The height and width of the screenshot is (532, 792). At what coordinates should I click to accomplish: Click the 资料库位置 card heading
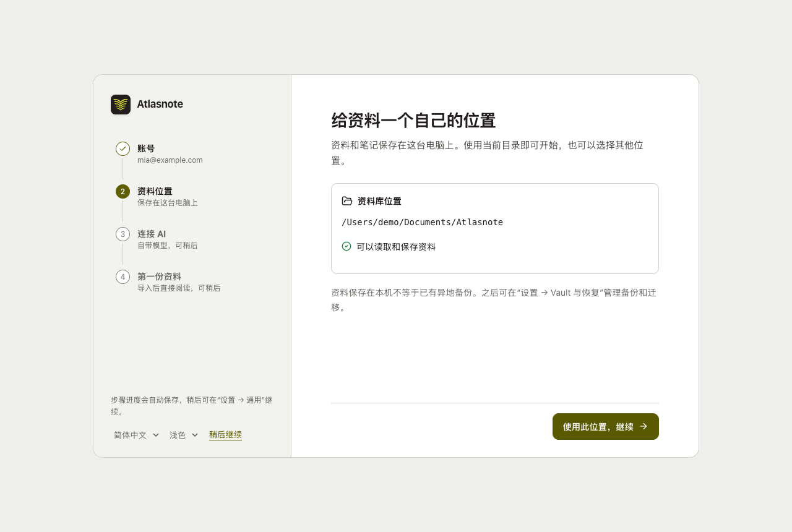click(379, 201)
